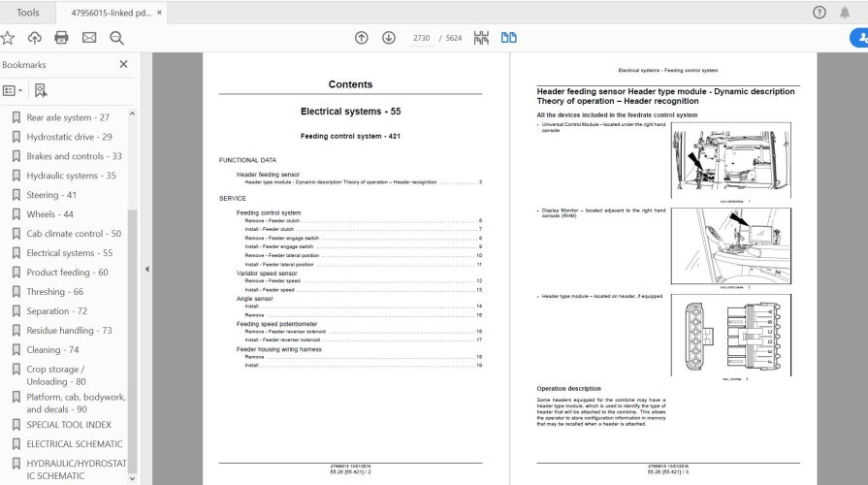This screenshot has height=485, width=868.
Task: Click the Display Monitor illustration
Action: click(x=730, y=245)
